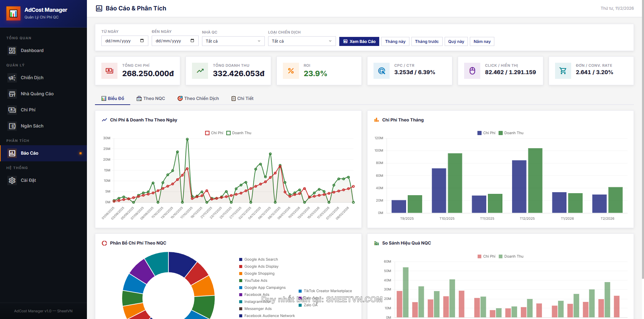
Task: Select the Dashboard sidebar icon
Action: coord(12,50)
